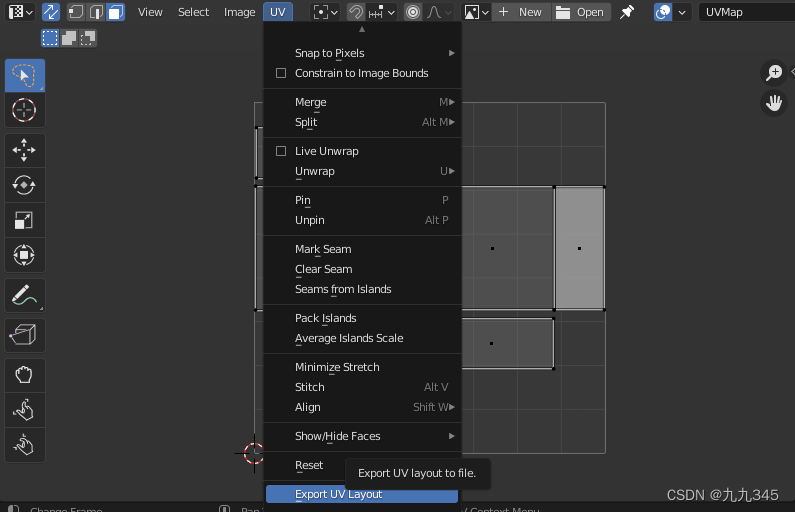
Task: Open the editor type selector
Action: point(20,12)
